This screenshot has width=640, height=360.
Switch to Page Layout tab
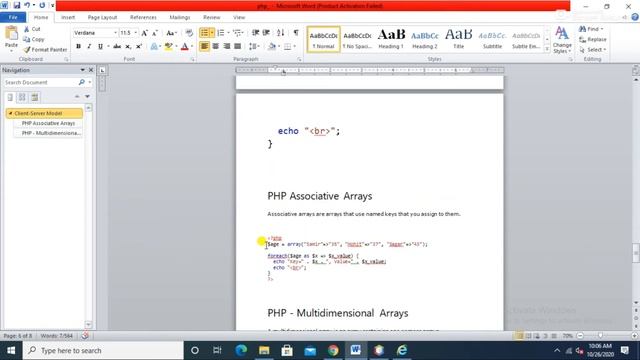click(x=102, y=18)
